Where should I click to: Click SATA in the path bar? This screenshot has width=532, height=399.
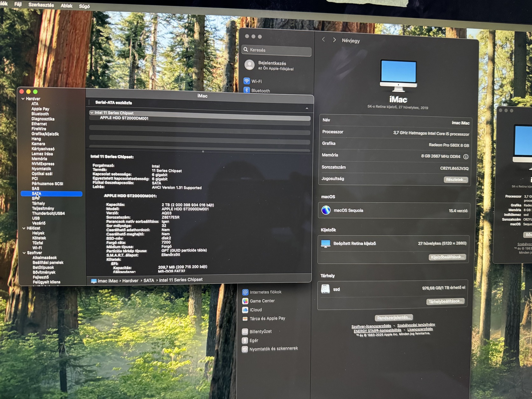coord(149,280)
